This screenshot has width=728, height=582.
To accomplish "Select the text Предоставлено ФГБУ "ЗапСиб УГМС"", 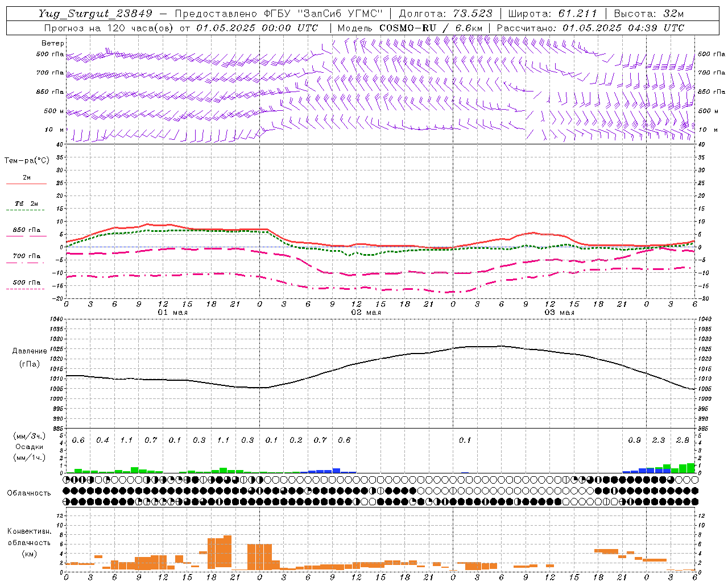I will pyautogui.click(x=279, y=14).
